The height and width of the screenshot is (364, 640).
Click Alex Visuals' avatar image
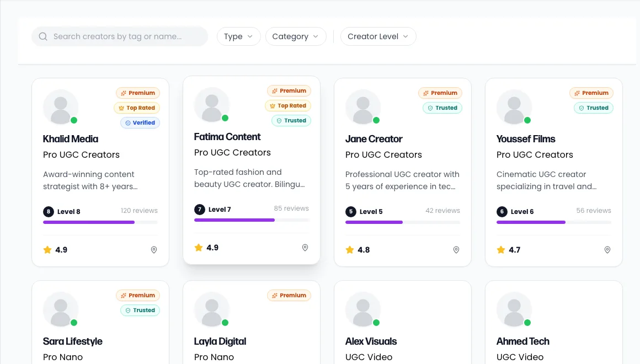click(x=363, y=309)
